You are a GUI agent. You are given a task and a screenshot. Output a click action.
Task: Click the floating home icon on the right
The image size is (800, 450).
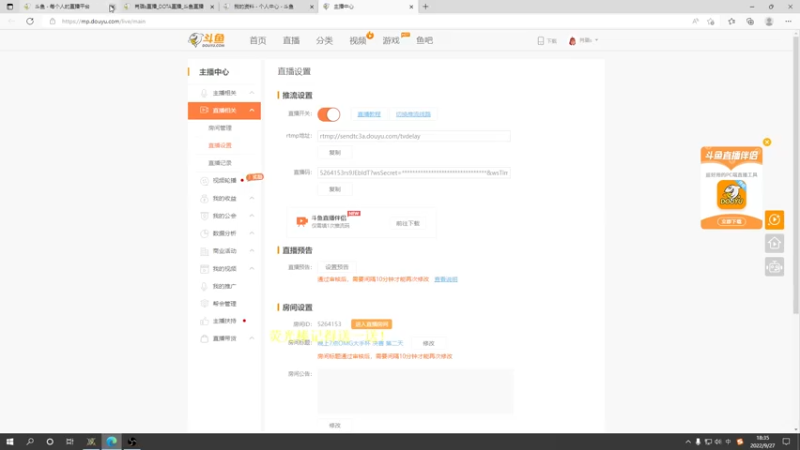click(774, 243)
